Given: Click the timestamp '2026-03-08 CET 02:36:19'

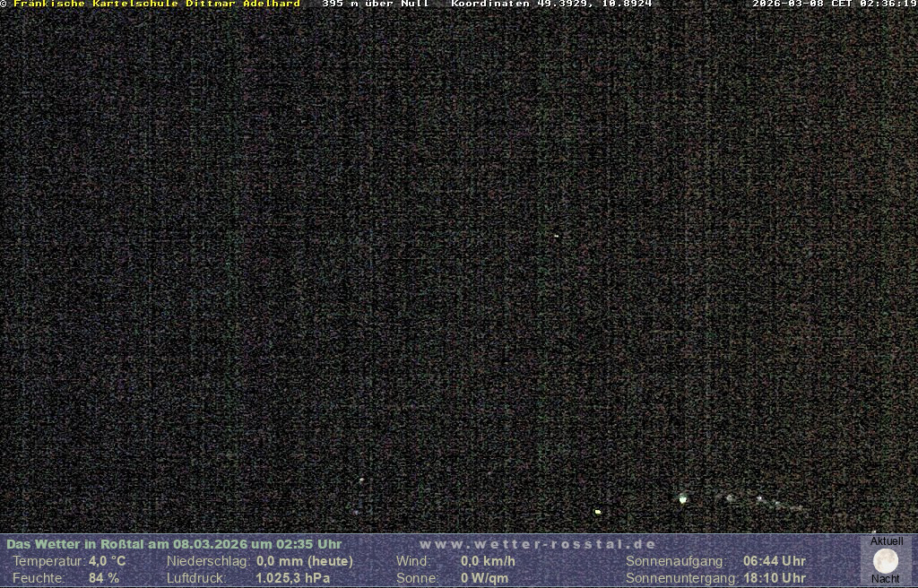Looking at the screenshot, I should pyautogui.click(x=834, y=4).
